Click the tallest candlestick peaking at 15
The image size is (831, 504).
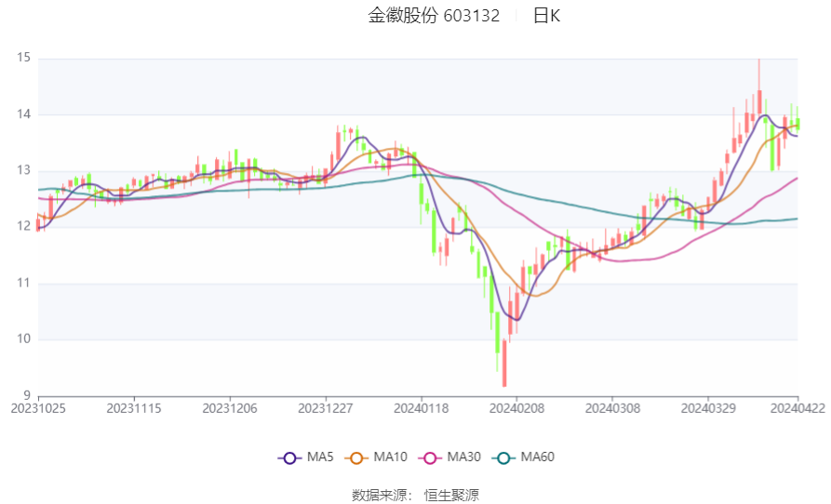(x=759, y=86)
